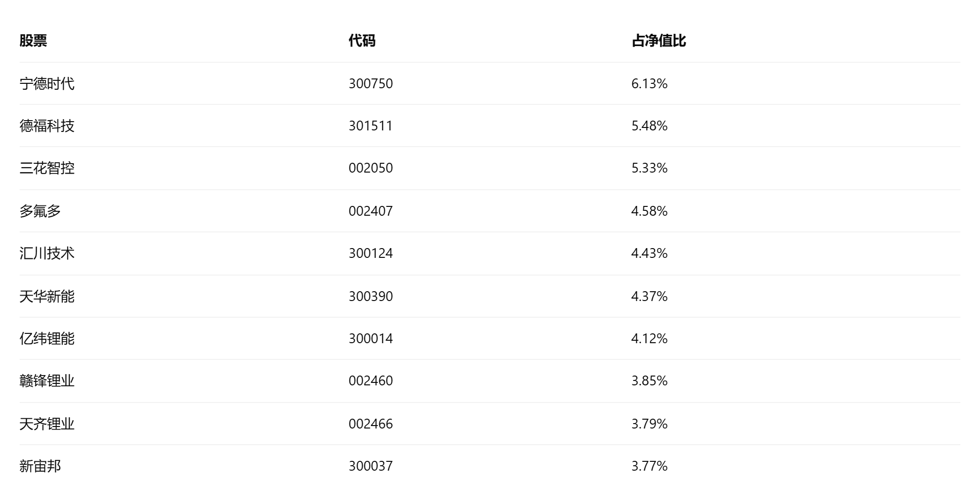Open the 亿纬锂能 stock entry

(47, 339)
